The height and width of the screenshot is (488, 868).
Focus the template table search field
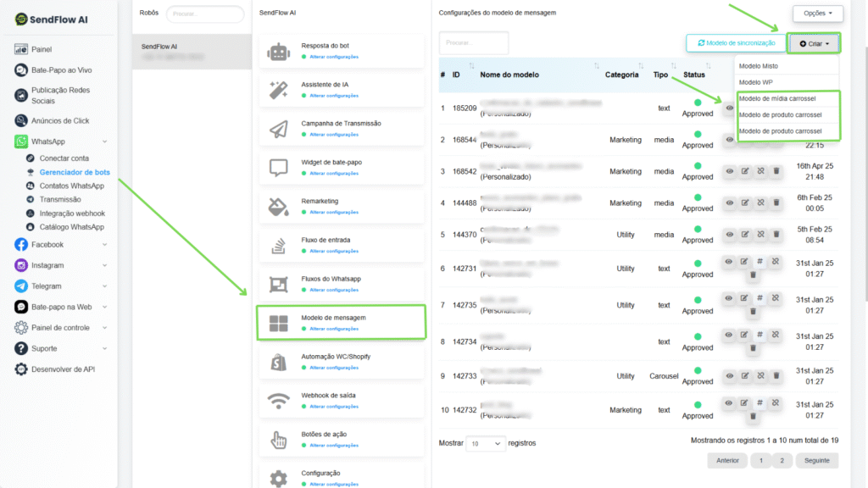point(474,42)
